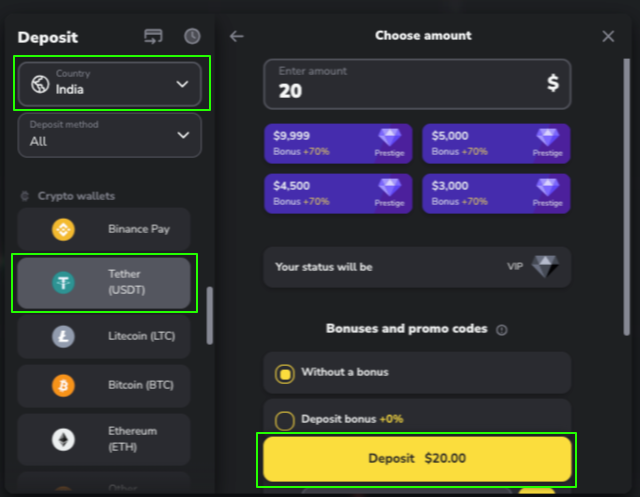Choose Tether (USDT) wallet
This screenshot has width=640, height=497.
104,283
